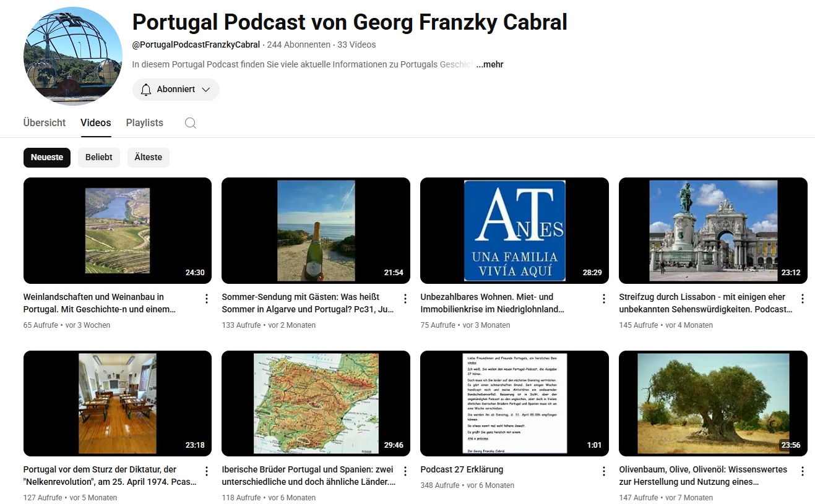Click the channel search magnifier icon
Image resolution: width=815 pixels, height=504 pixels.
tap(191, 123)
